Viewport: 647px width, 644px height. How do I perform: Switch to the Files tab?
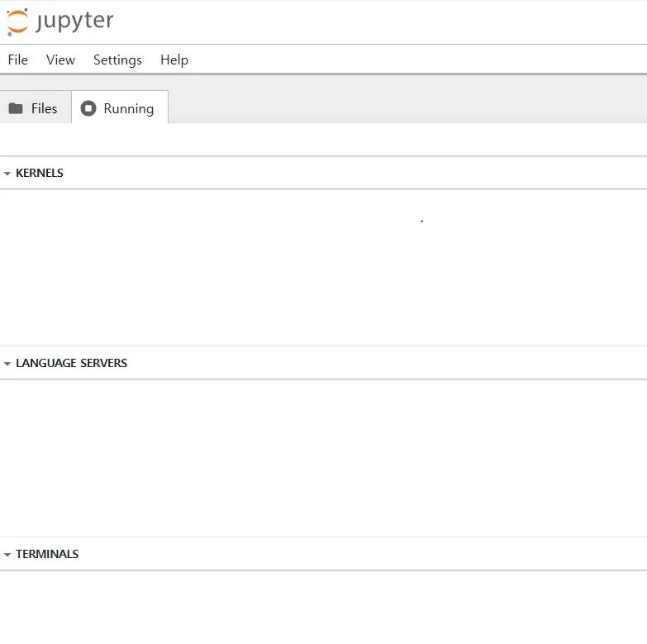pyautogui.click(x=36, y=108)
